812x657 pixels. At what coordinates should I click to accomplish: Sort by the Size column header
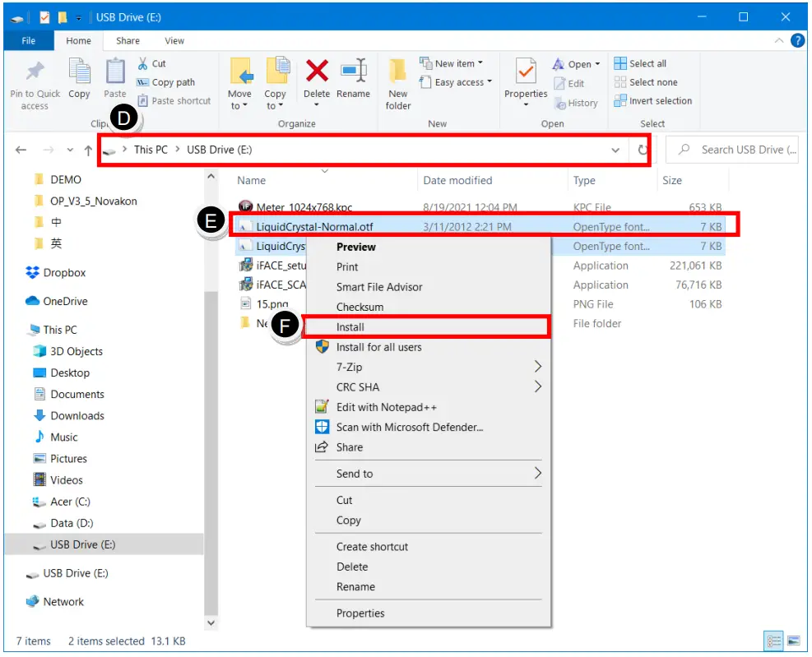click(x=671, y=181)
